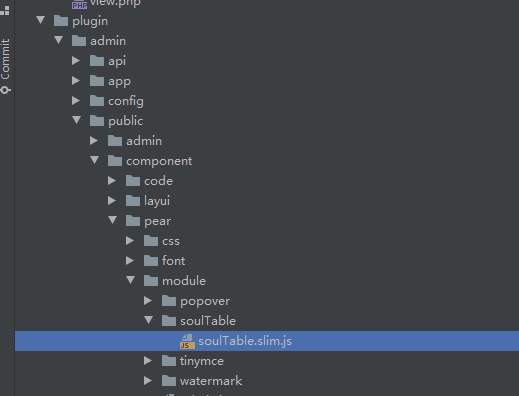Screen dimensions: 519x396
Task: Click the tinymce folder icon
Action: pos(169,361)
